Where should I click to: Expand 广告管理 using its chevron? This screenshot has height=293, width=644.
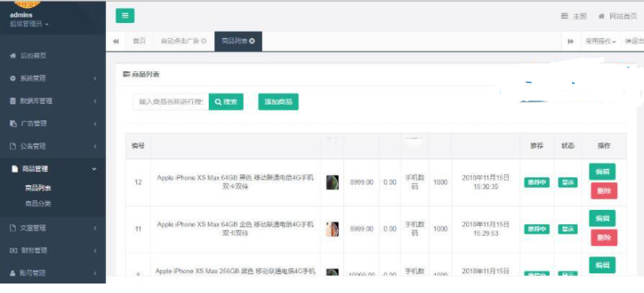pyautogui.click(x=95, y=124)
